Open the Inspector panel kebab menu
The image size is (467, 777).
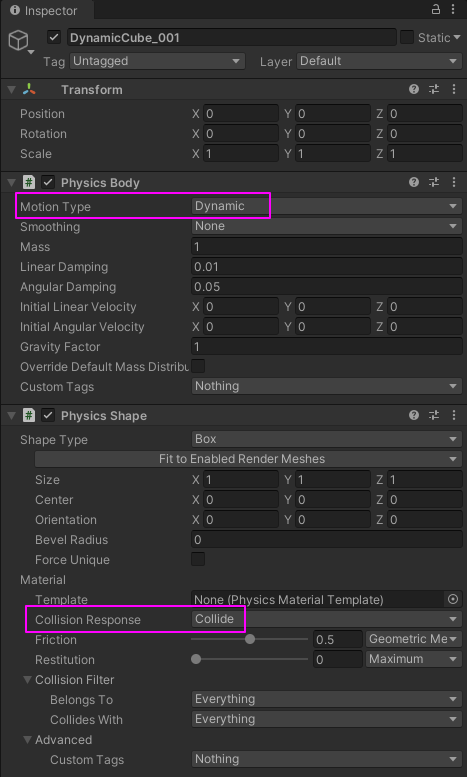(x=453, y=9)
